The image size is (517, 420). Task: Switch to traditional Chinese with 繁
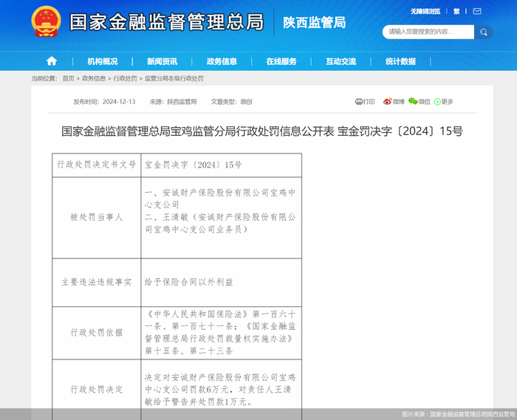click(456, 12)
